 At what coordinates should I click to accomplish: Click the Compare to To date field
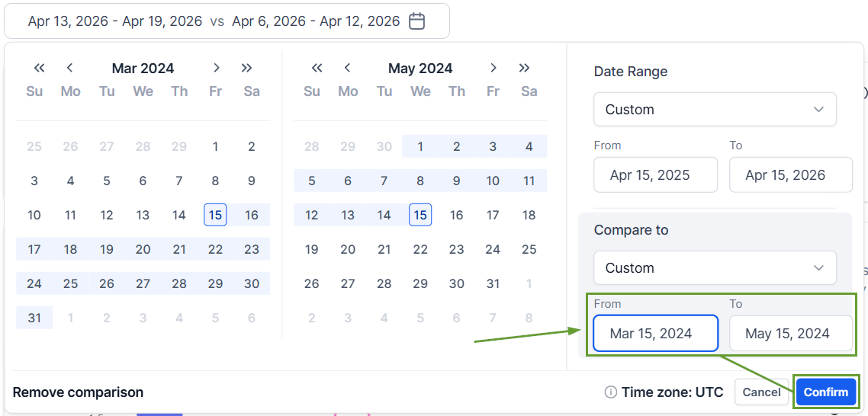click(x=790, y=334)
